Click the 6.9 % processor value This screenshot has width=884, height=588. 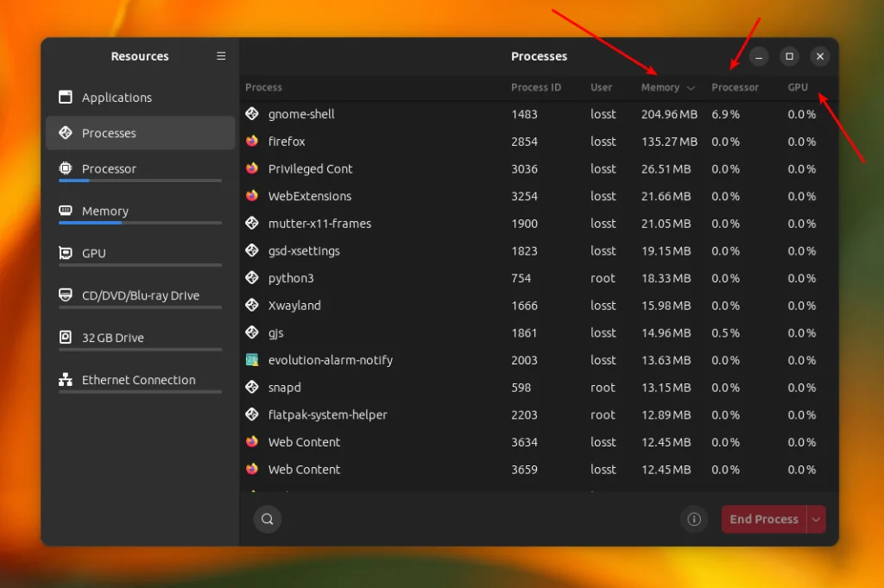click(x=725, y=115)
